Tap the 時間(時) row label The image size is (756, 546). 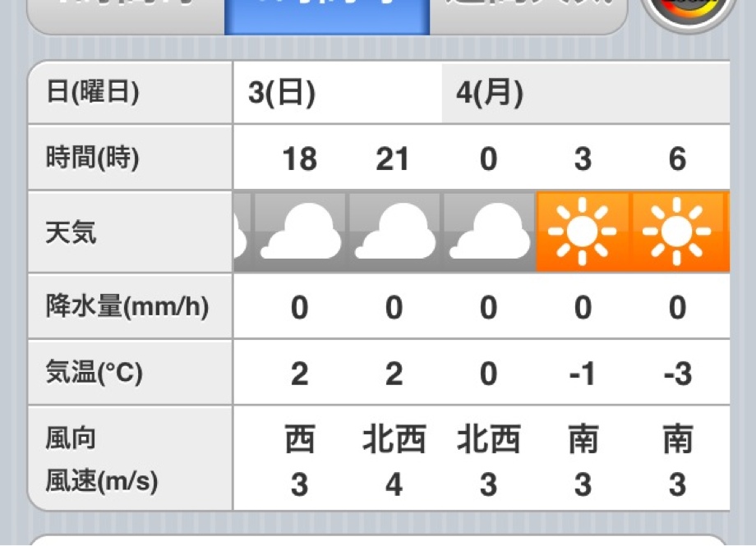click(92, 158)
